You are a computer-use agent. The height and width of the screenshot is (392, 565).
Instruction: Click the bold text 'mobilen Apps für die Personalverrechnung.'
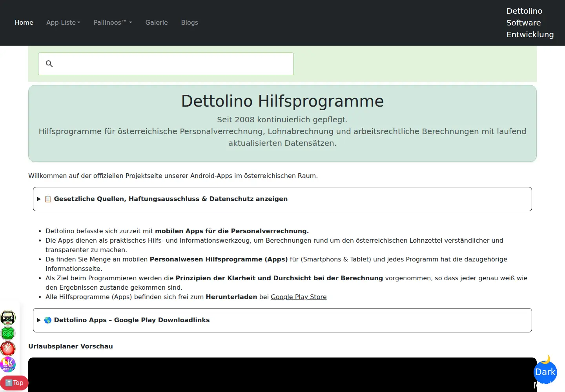232,231
